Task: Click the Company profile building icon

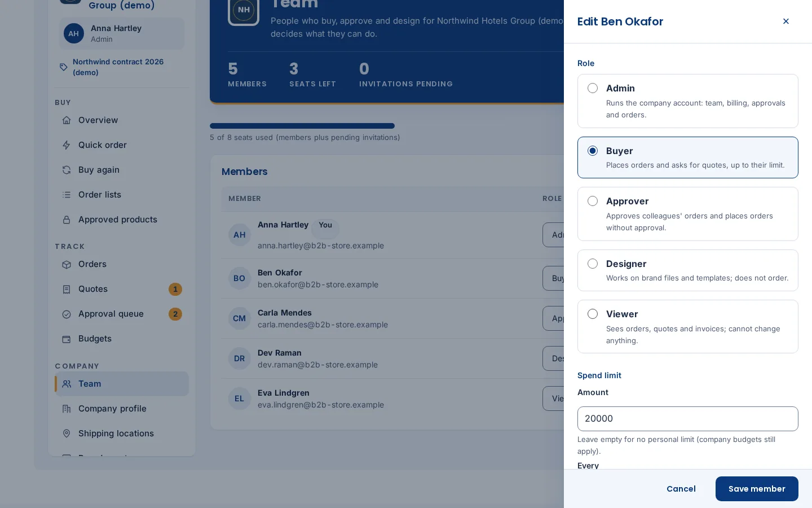Action: (67, 409)
